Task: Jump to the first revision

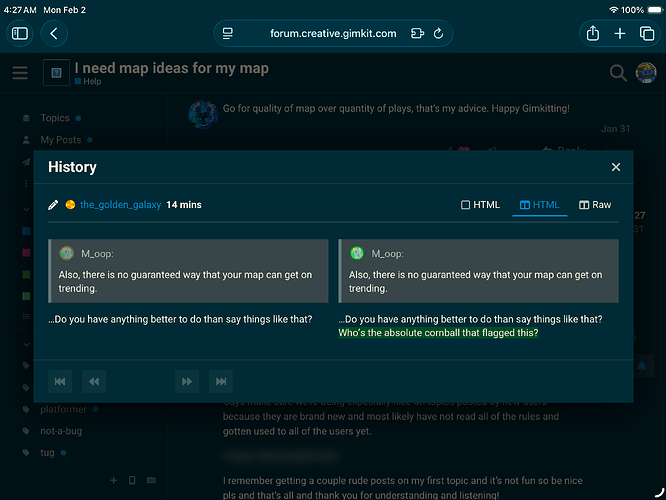Action: tap(60, 381)
